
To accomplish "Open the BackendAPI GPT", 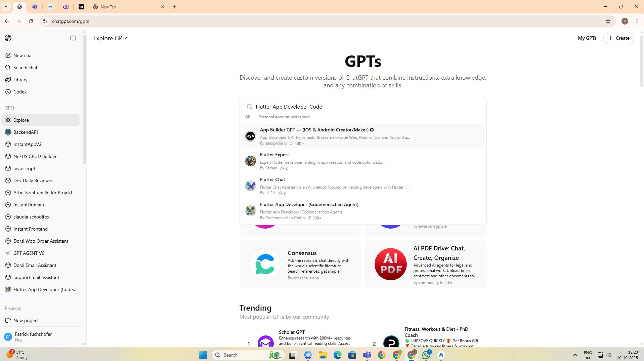I will click(40, 132).
